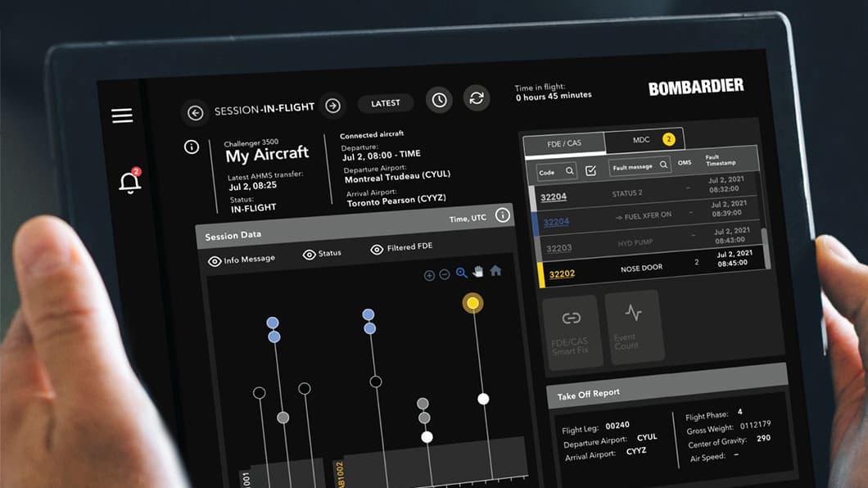The image size is (868, 488).
Task: Switch to the MDC tab
Action: [644, 139]
